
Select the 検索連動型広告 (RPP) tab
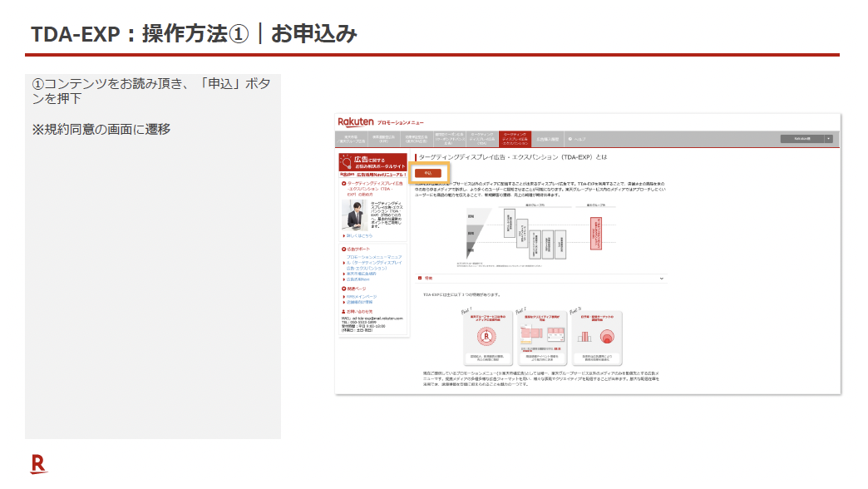[x=383, y=139]
